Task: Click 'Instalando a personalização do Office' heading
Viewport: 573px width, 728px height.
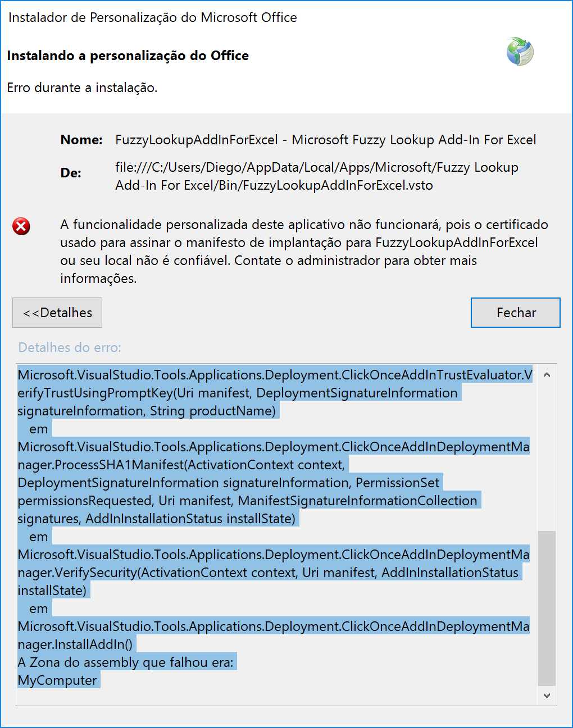Action: [x=128, y=56]
